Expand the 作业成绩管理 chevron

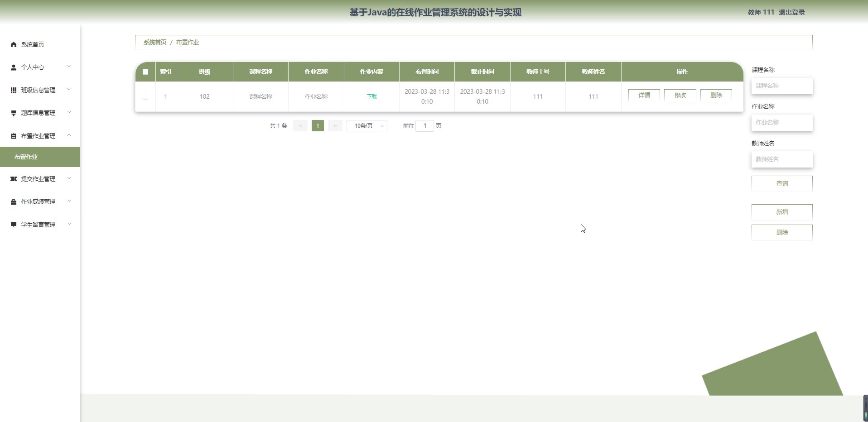[x=69, y=201]
